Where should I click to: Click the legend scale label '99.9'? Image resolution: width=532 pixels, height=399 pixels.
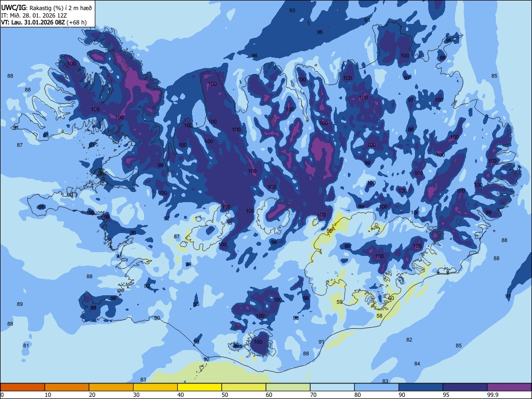[492, 395]
